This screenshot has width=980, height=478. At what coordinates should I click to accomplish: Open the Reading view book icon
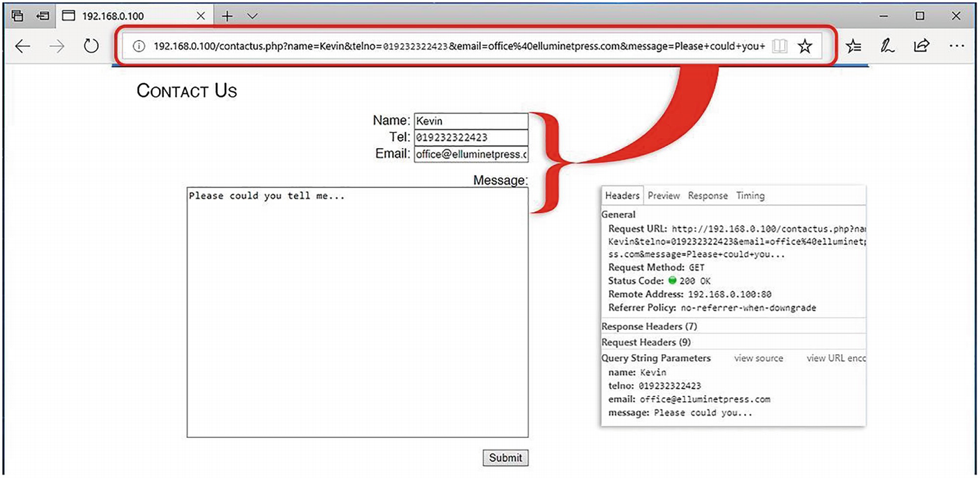pyautogui.click(x=779, y=46)
